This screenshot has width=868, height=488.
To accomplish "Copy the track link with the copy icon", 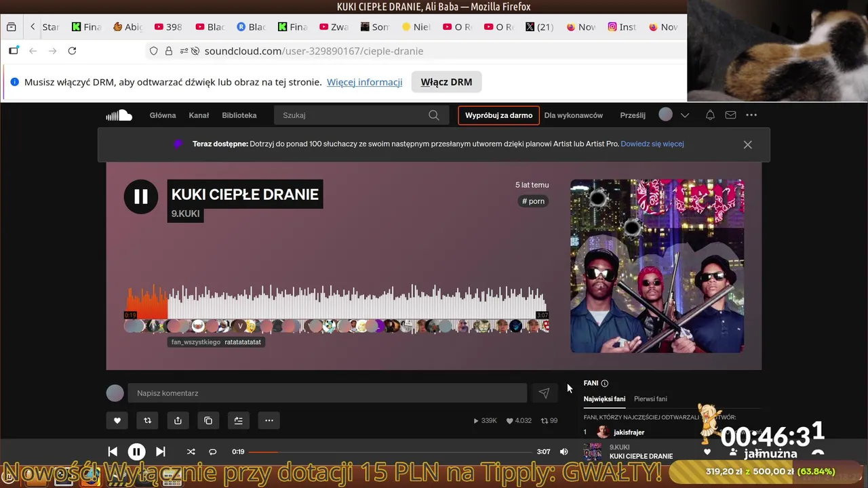I will [208, 420].
